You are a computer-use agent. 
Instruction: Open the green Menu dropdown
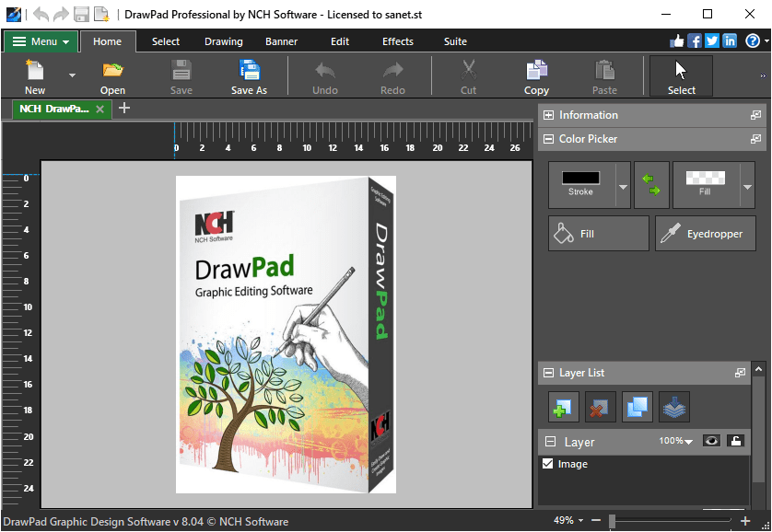41,41
